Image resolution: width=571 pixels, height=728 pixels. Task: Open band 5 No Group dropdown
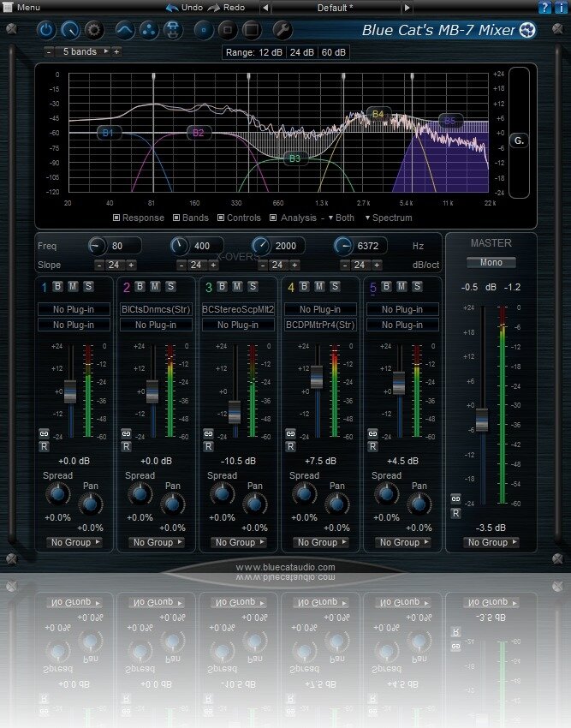(x=404, y=542)
